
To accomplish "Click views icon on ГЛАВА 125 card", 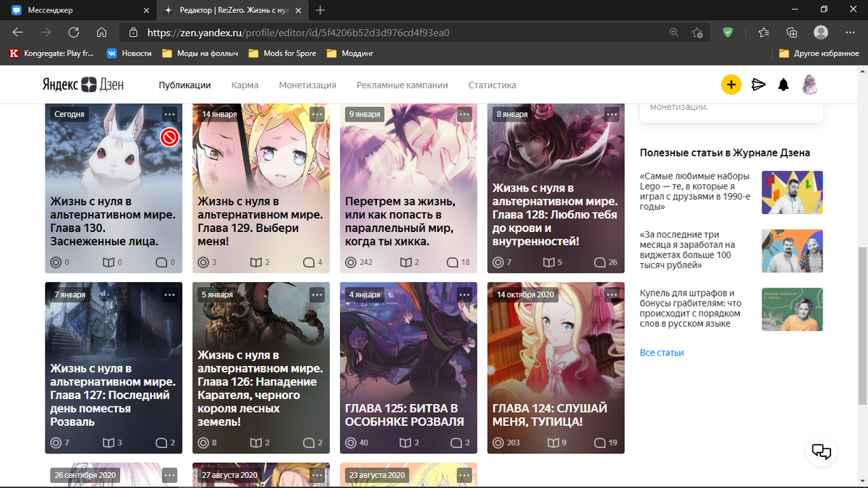I will point(351,442).
